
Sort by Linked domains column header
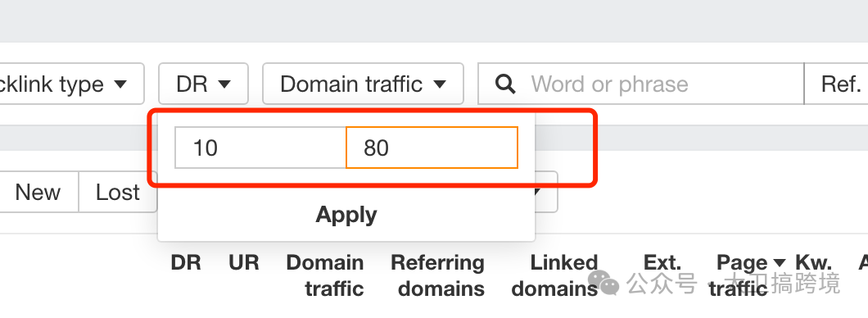(555, 275)
